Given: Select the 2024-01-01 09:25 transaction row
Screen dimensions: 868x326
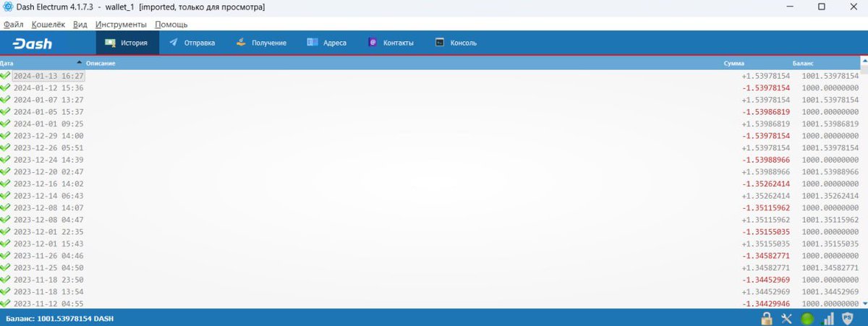Looking at the screenshot, I should tap(430, 124).
